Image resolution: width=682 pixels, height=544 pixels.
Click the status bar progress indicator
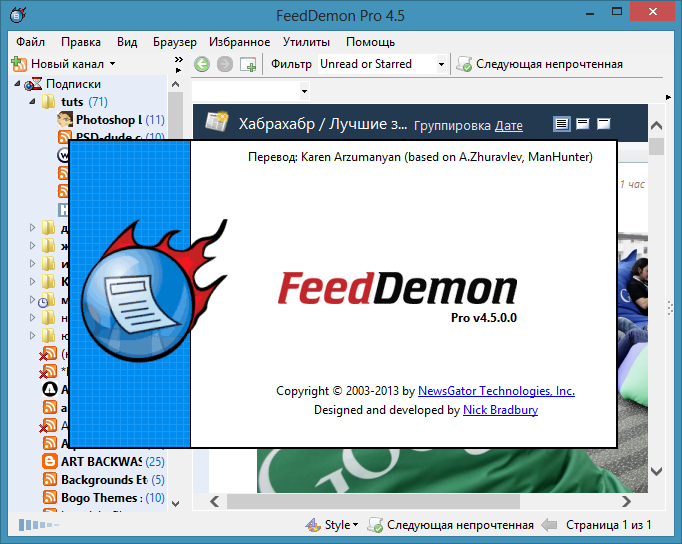39,525
